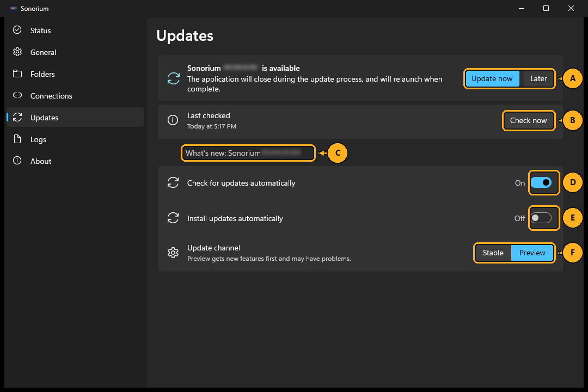Viewport: 588px width, 392px height.
Task: Click the info icon next to Last checked
Action: (x=173, y=120)
